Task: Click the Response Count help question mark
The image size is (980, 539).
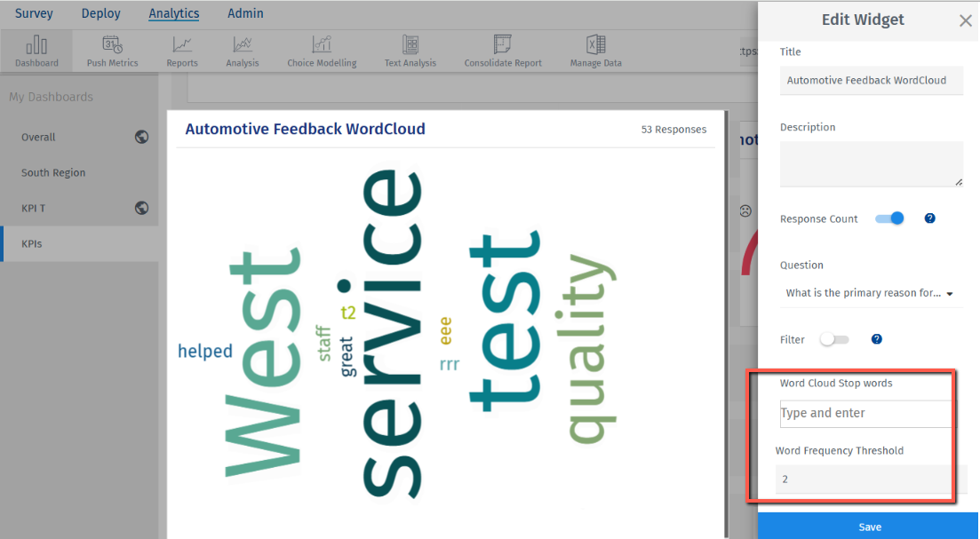Action: (929, 218)
